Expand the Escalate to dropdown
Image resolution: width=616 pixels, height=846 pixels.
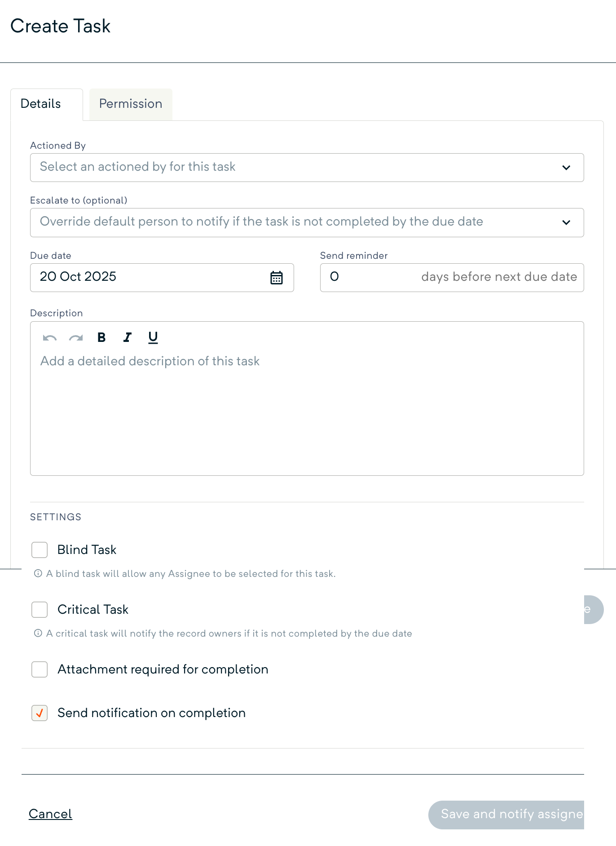[x=307, y=222]
